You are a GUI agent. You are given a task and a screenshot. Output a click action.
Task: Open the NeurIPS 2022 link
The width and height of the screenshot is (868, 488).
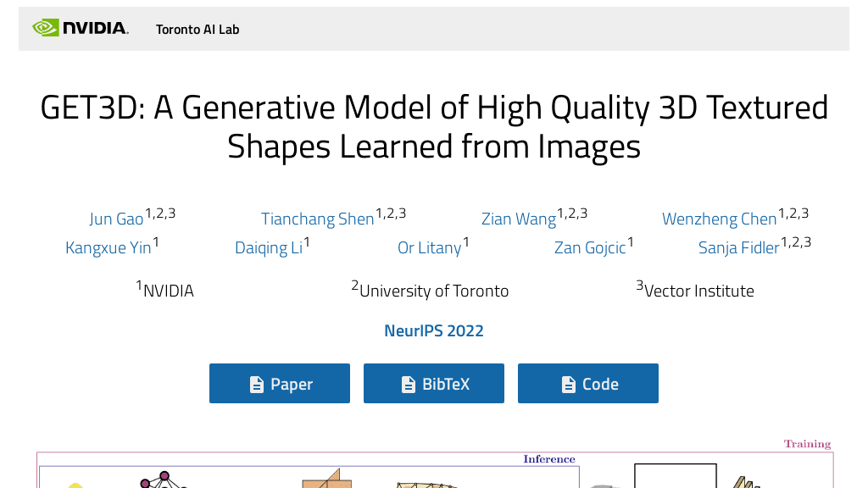pyautogui.click(x=434, y=330)
